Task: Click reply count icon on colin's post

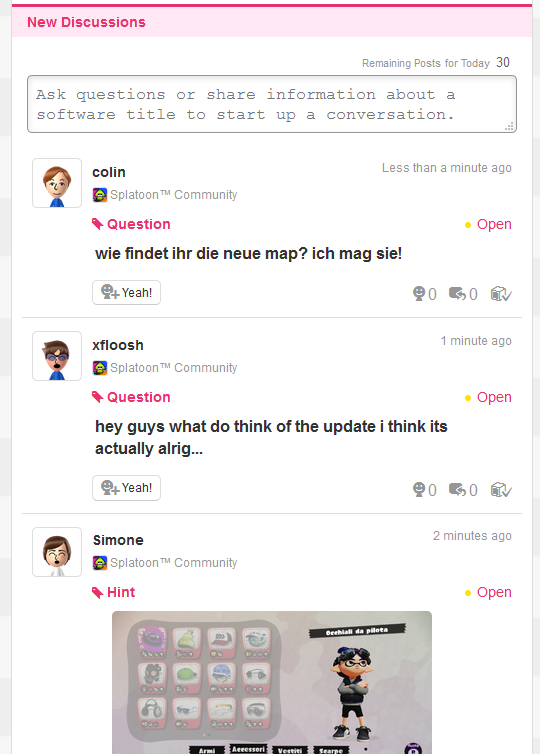Action: pos(457,293)
